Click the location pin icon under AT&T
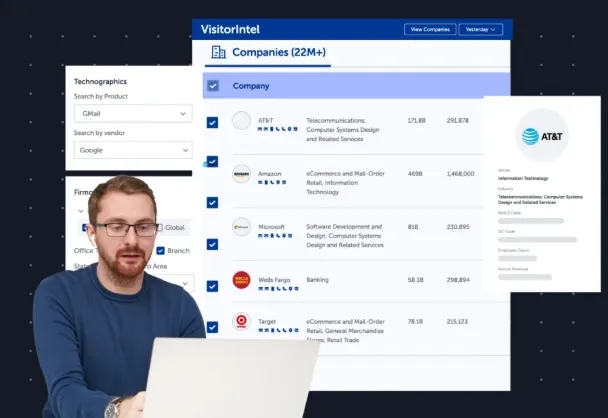This screenshot has height=418, width=608. coord(289,129)
